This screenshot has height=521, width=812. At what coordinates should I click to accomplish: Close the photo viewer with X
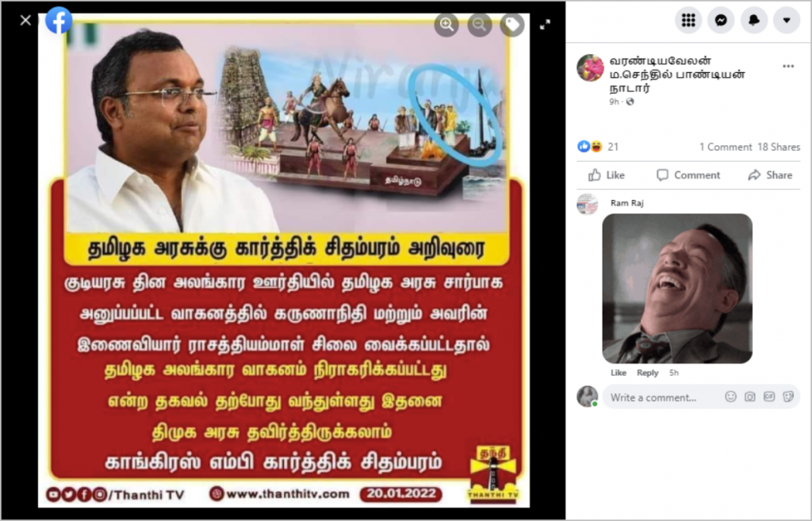coord(25,20)
